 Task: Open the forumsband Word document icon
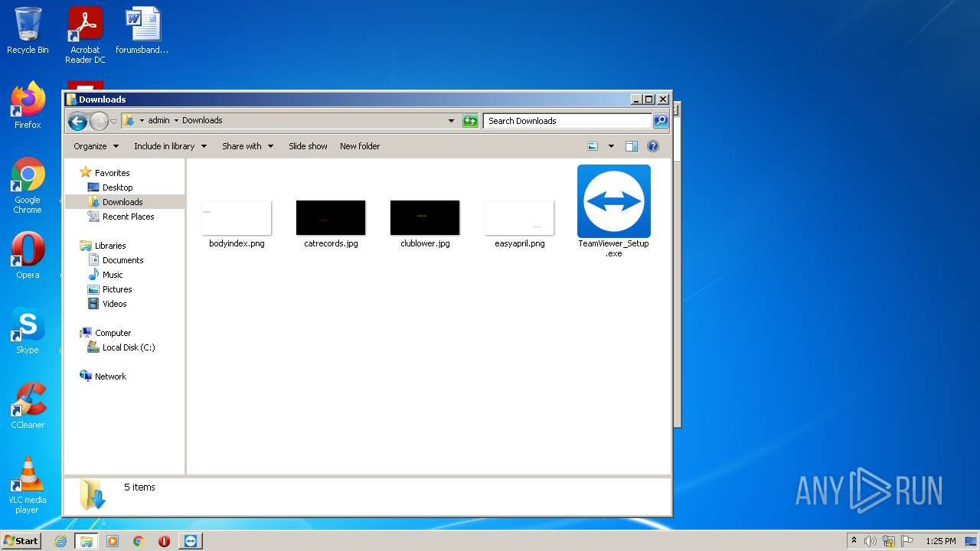point(142,31)
